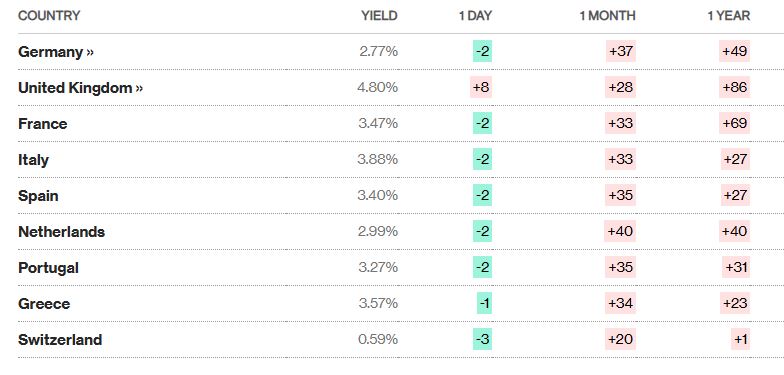Image resolution: width=784 pixels, height=375 pixels.
Task: Click the Portugal 3.27% yield value
Action: pyautogui.click(x=378, y=268)
